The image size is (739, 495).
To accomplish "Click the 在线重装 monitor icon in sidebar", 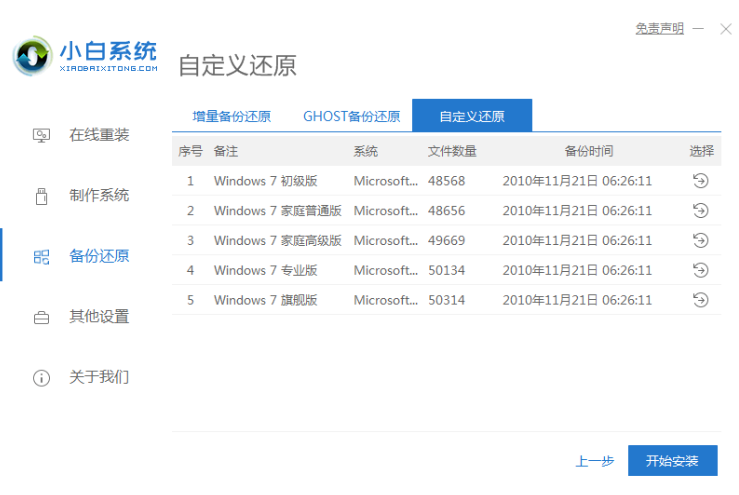I will 41,135.
